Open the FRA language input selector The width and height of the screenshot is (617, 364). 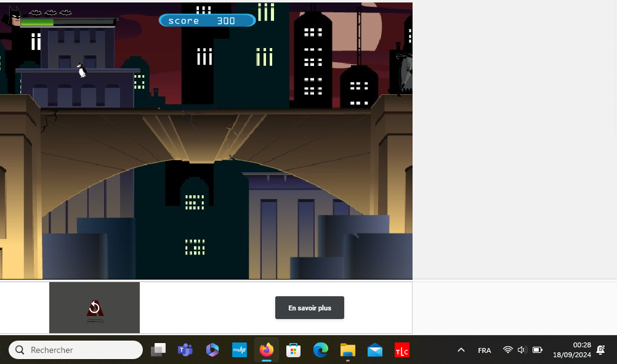485,350
